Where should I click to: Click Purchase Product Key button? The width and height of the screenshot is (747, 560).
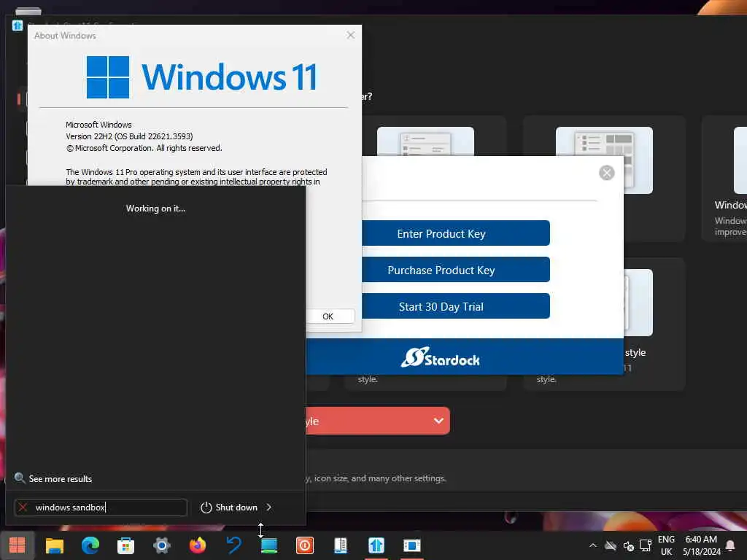click(455, 270)
